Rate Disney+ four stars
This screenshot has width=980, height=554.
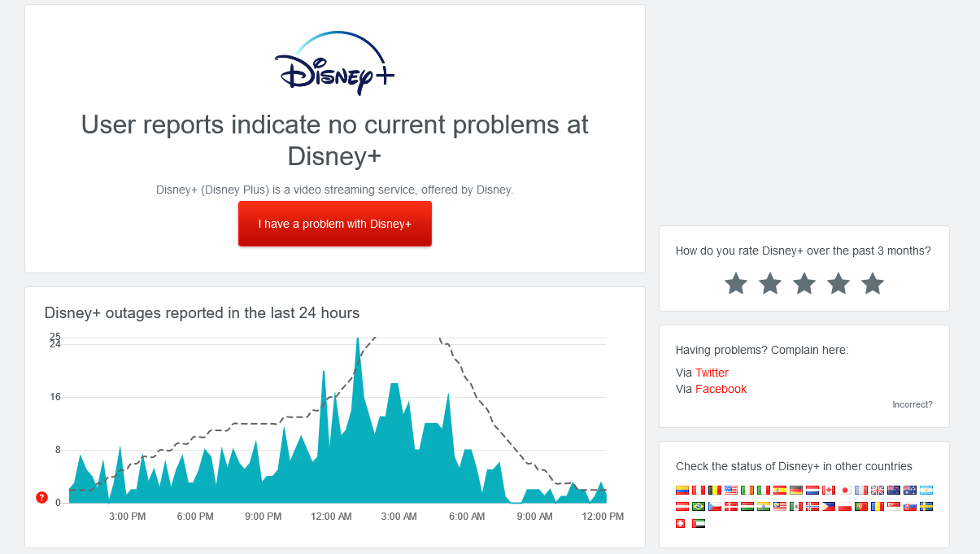[x=838, y=284]
